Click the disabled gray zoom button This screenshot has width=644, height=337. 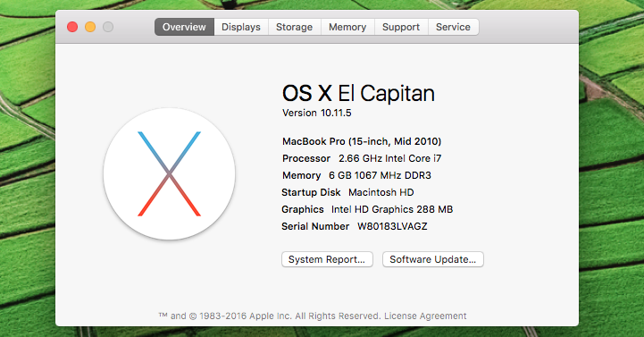click(x=108, y=27)
